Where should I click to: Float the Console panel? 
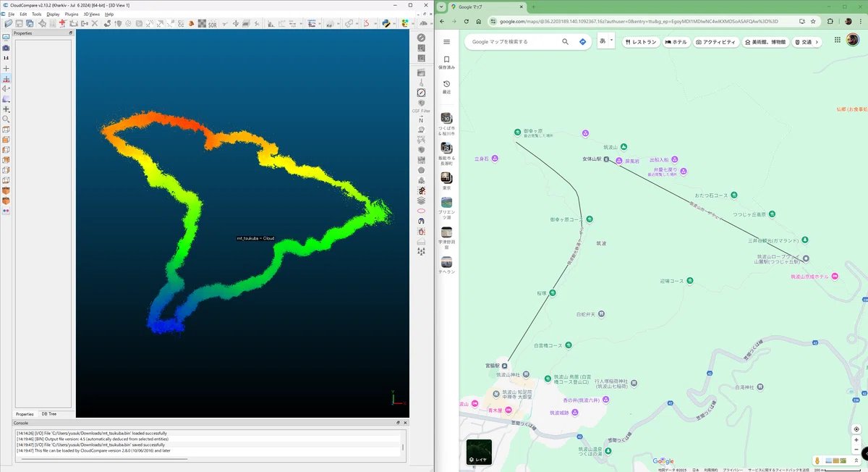(x=398, y=423)
